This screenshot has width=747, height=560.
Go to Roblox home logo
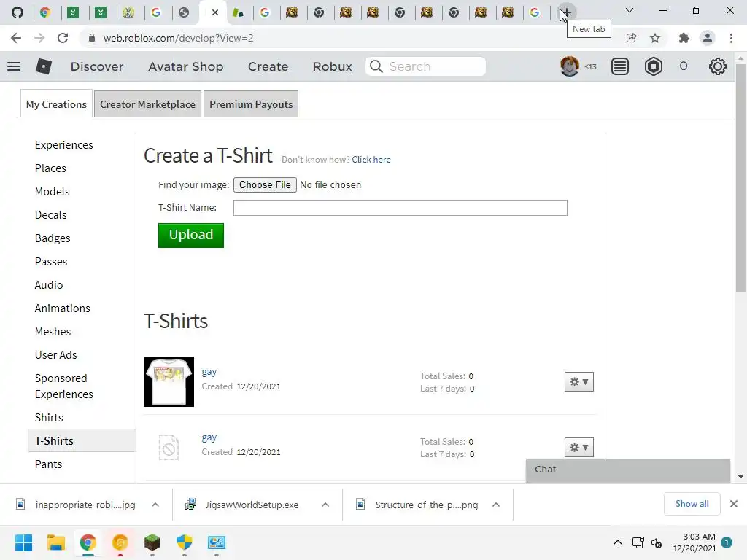coord(43,66)
